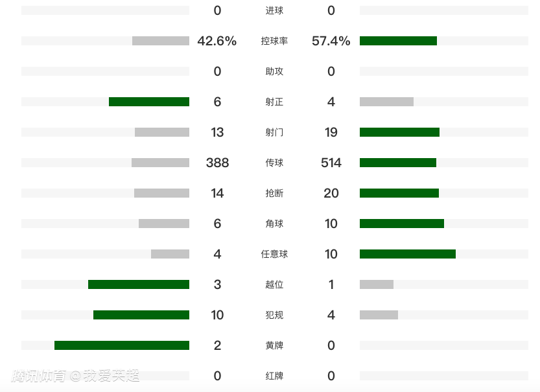Click the left green 射正 bar

[x=149, y=102]
